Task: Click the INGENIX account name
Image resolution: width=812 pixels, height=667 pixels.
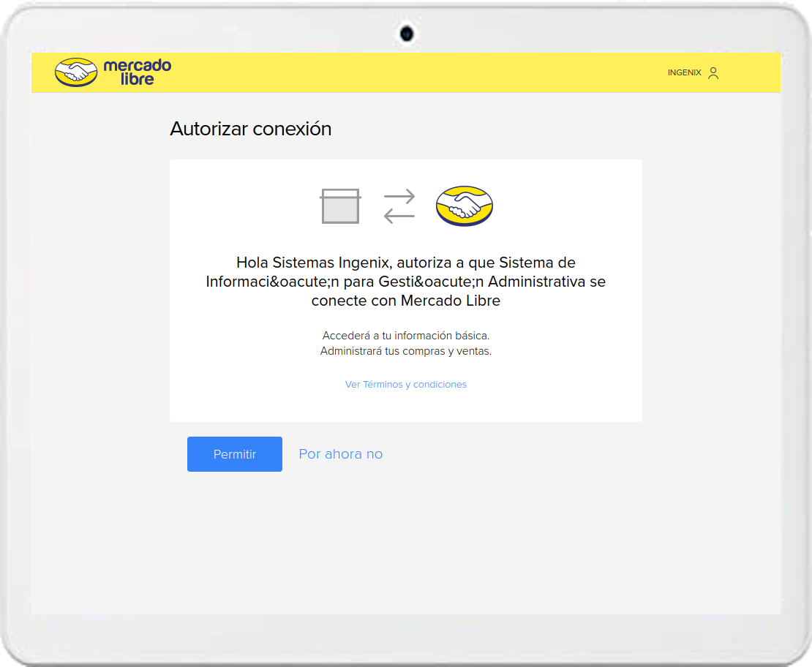Action: click(x=684, y=72)
